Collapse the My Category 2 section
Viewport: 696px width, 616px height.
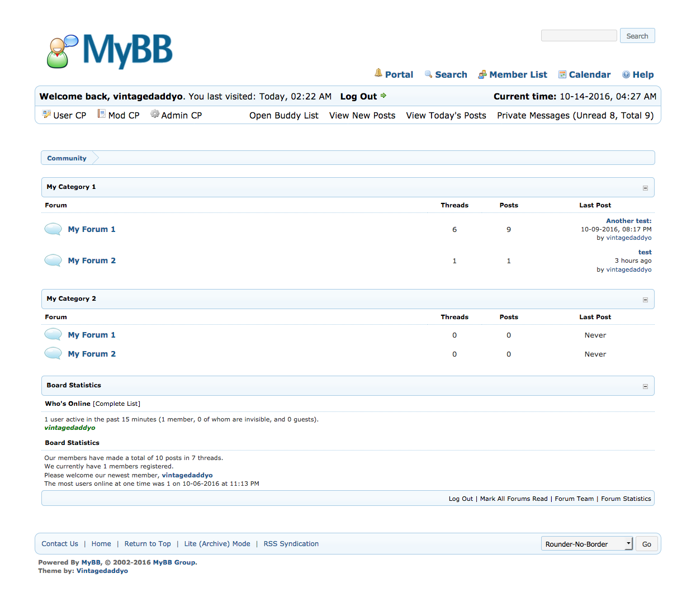click(x=645, y=300)
